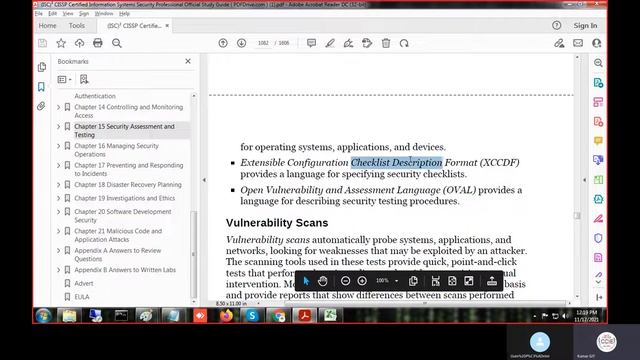The height and width of the screenshot is (360, 640).
Task: Click the Save file icon
Action: [x=42, y=43]
